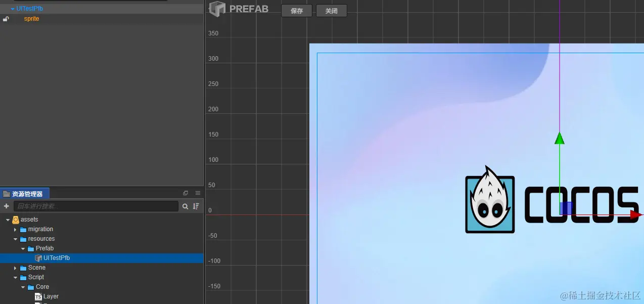Click the 保存 button to save prefab

[x=297, y=11]
